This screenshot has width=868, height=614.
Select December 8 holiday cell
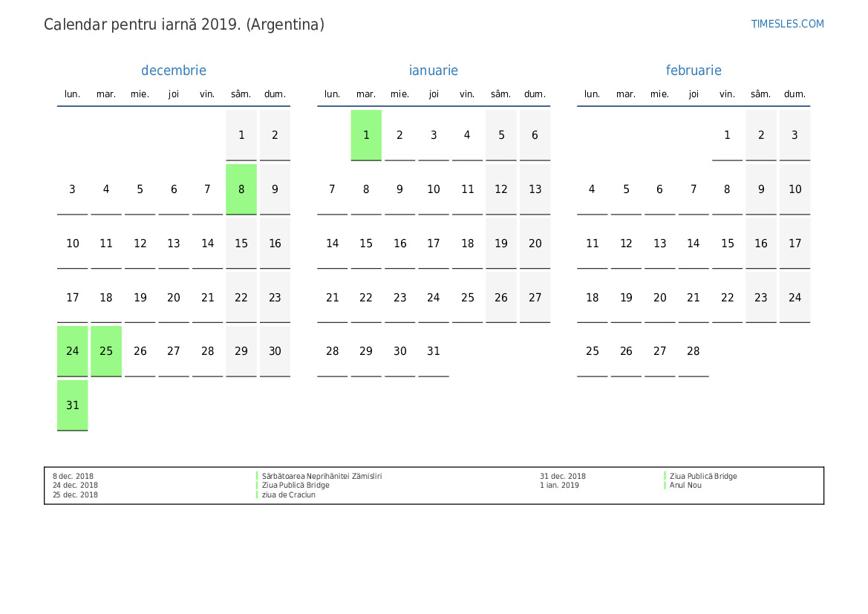241,189
